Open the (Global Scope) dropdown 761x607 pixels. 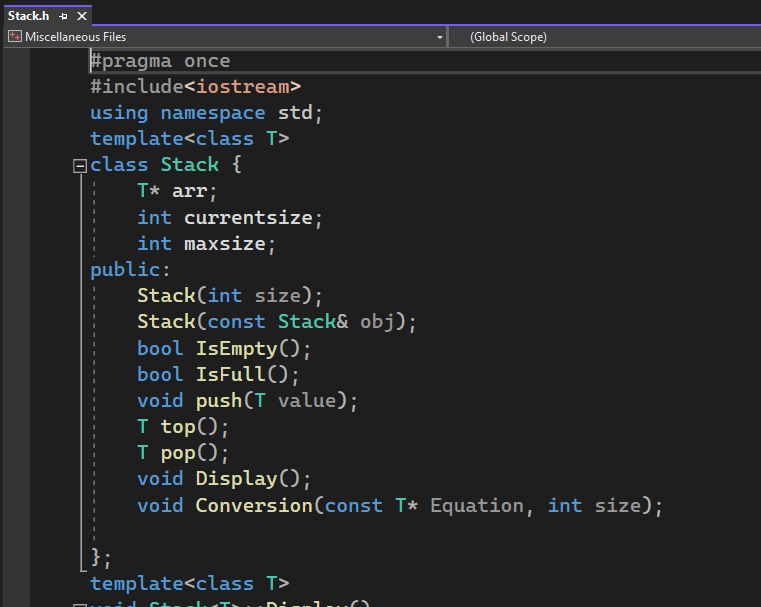(x=605, y=37)
